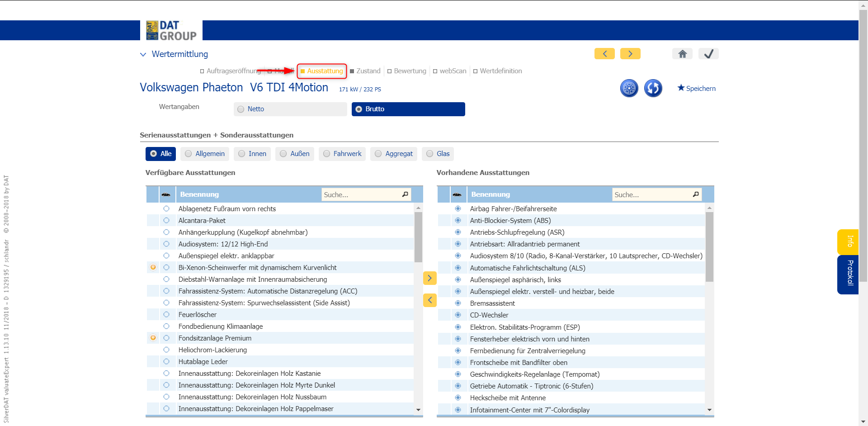The width and height of the screenshot is (868, 426).
Task: Click orange info marker beside Bi-Xenon-Scheinwerfer
Action: [x=153, y=267]
